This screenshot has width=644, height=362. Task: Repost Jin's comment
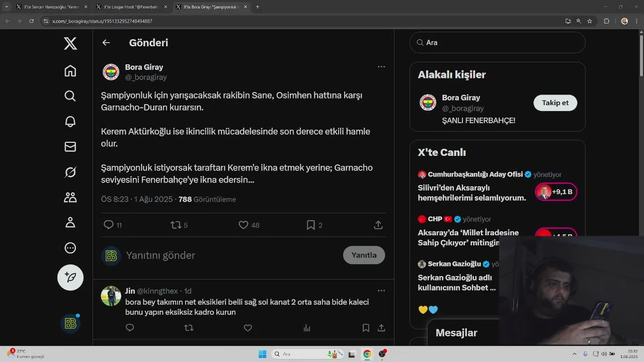[x=189, y=328]
